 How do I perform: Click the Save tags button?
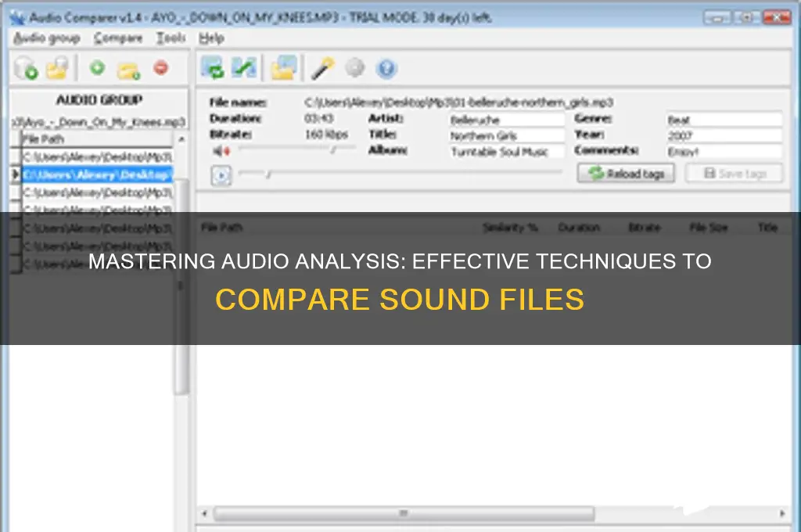[x=734, y=173]
